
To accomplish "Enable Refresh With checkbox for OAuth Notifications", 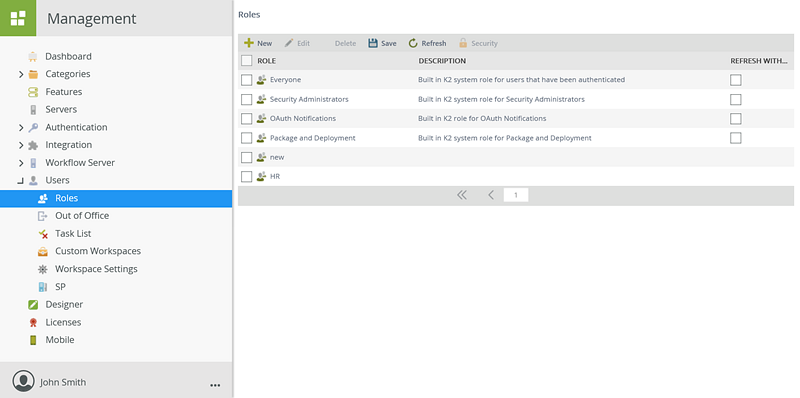I will tap(735, 119).
